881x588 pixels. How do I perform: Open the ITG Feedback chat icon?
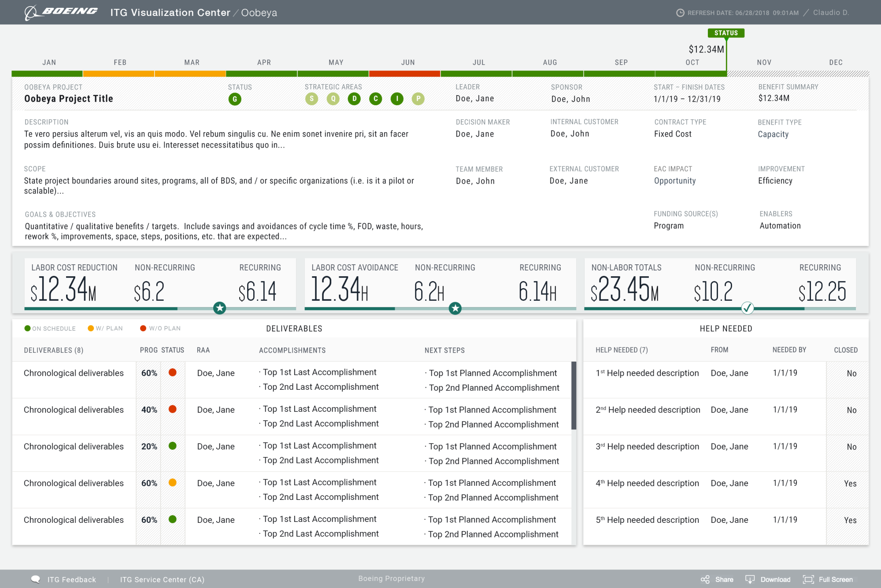36,579
